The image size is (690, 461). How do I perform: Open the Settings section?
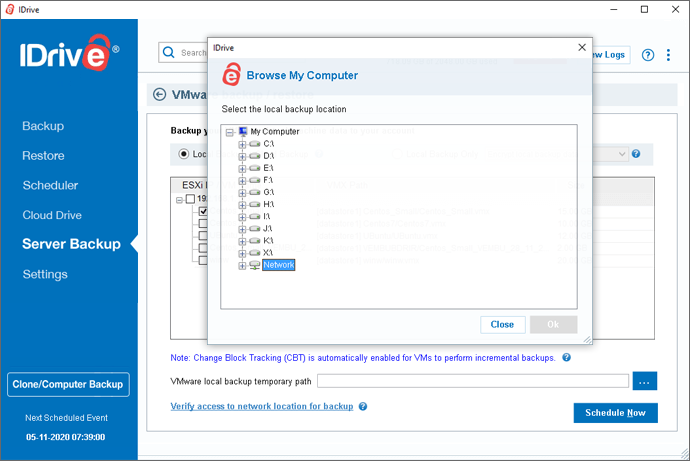45,274
